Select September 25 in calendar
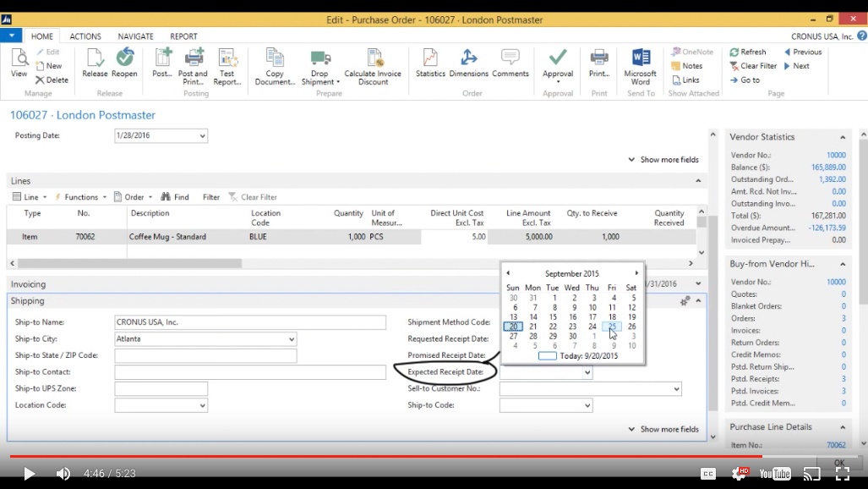Image resolution: width=868 pixels, height=489 pixels. [x=612, y=327]
